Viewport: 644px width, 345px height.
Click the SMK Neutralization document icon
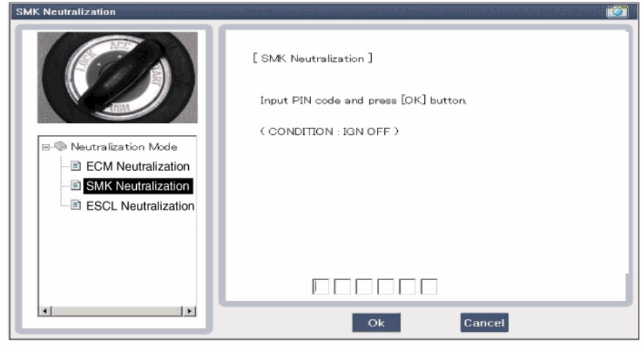(76, 186)
